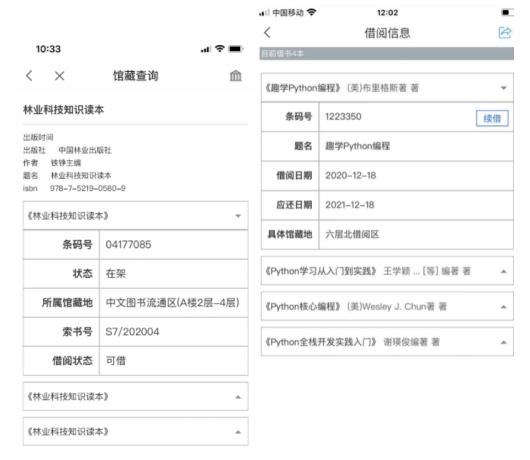
Task: Expand 《Python全栈开发实践入门》 loan entry
Action: click(387, 342)
